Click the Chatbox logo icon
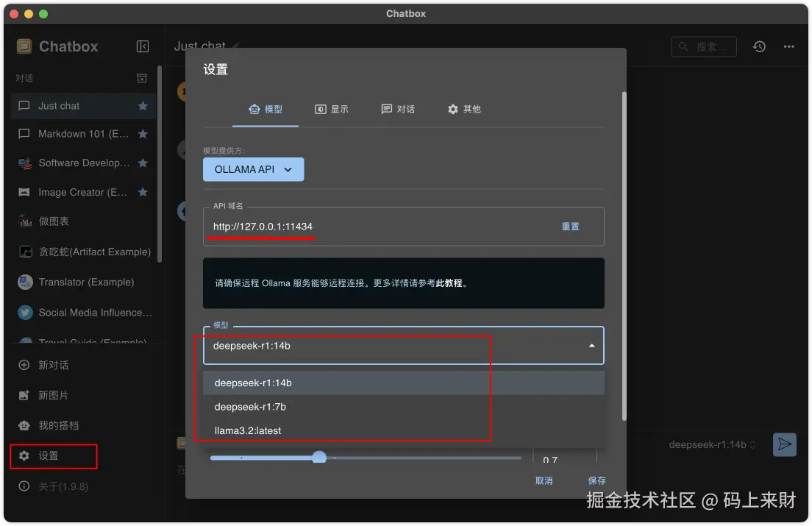812x526 pixels. coord(24,46)
